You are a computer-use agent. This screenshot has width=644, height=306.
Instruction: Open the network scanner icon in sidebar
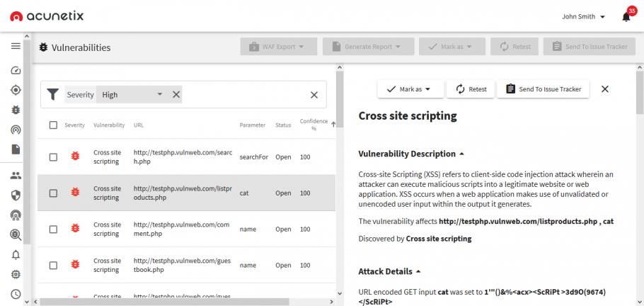[16, 215]
